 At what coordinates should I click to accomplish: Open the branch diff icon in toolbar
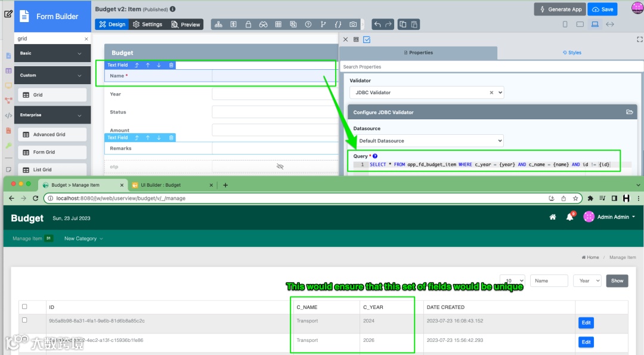323,24
